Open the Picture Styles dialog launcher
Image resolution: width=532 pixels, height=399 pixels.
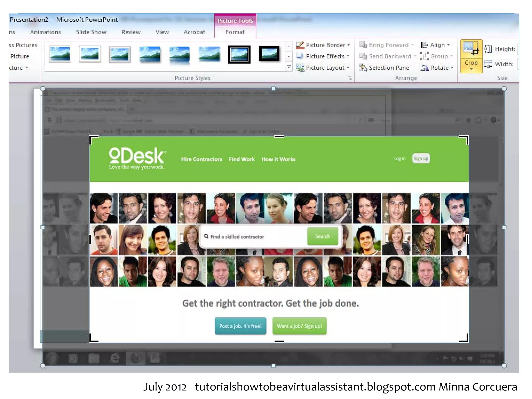[x=349, y=78]
